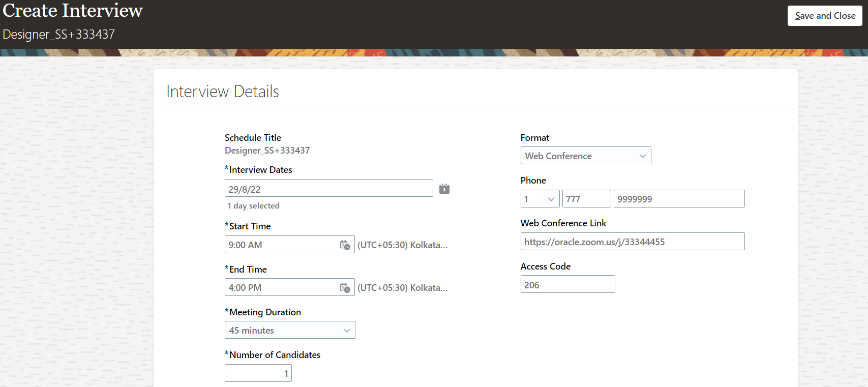868x387 pixels.
Task: Select the Number of Candidates field
Action: 258,374
